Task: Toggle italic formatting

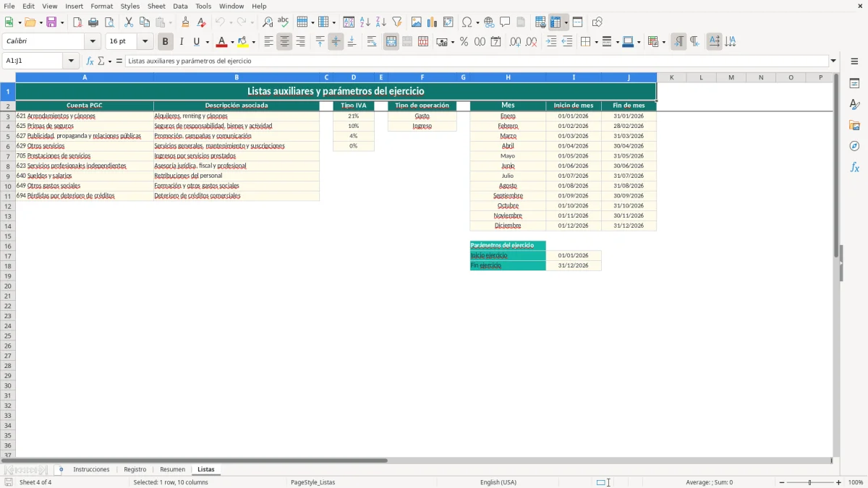Action: click(x=182, y=42)
